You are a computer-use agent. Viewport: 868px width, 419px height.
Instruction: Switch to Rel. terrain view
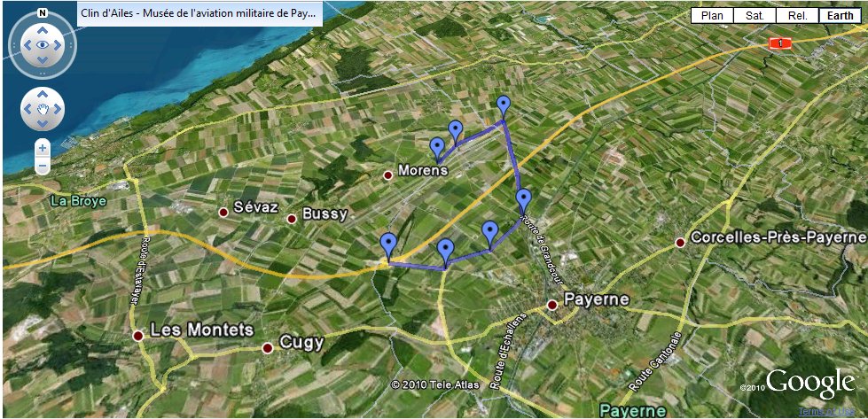(797, 15)
